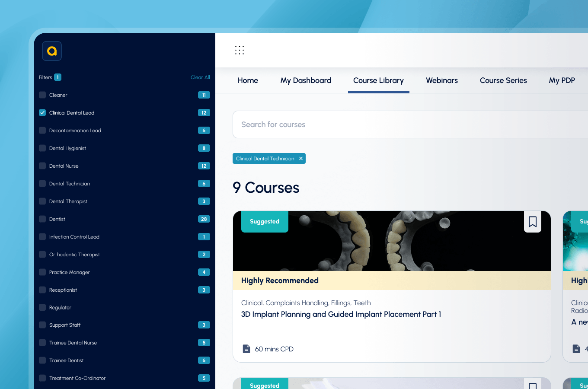The height and width of the screenshot is (389, 588).
Task: Open the dental implant model course thumbnail
Action: coord(392,241)
